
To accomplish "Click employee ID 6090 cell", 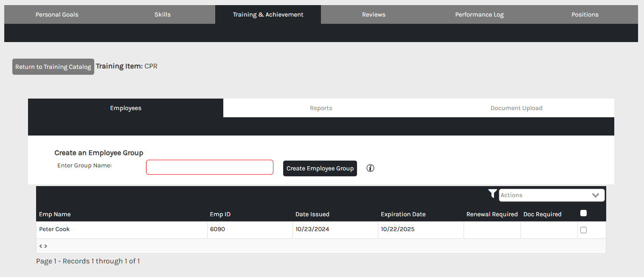I will point(250,230).
